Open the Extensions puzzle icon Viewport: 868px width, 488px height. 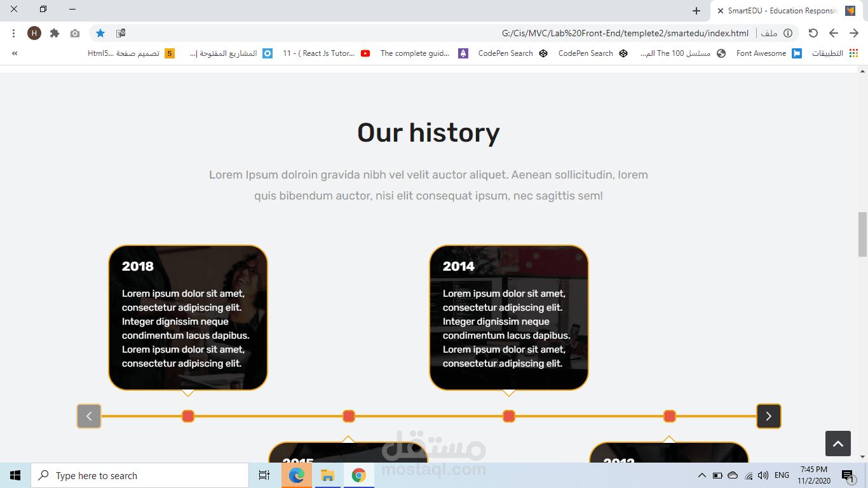[55, 33]
